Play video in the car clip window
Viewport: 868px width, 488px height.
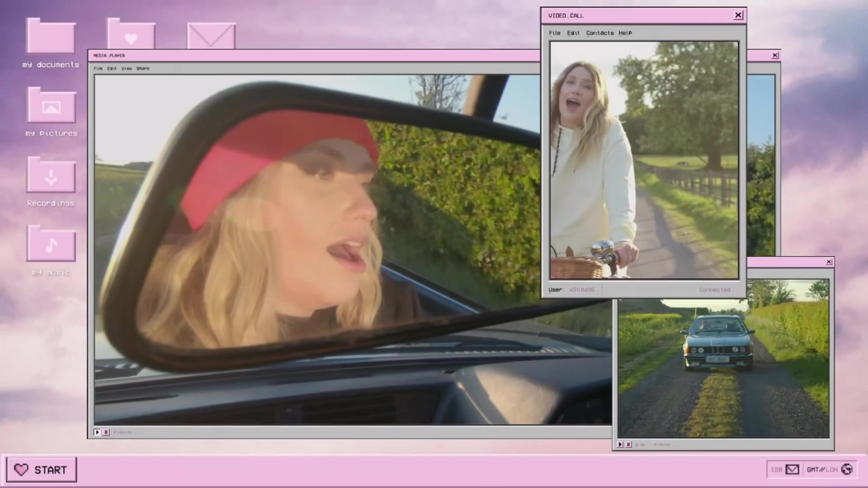pos(620,445)
